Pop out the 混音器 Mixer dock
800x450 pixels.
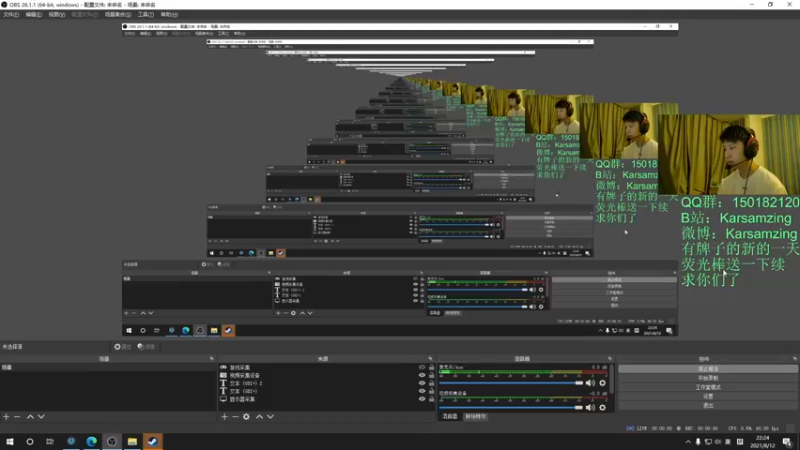pos(610,359)
